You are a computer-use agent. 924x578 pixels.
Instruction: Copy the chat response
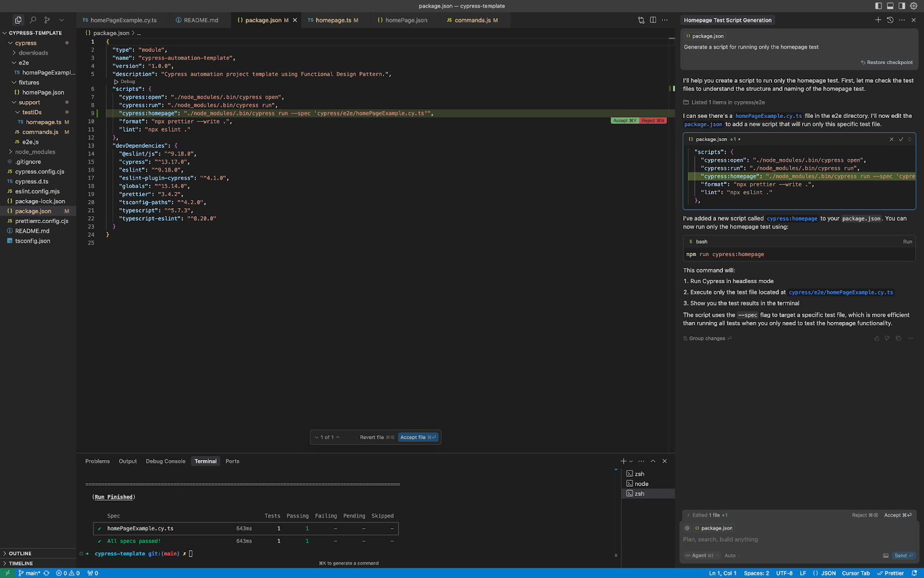point(898,339)
